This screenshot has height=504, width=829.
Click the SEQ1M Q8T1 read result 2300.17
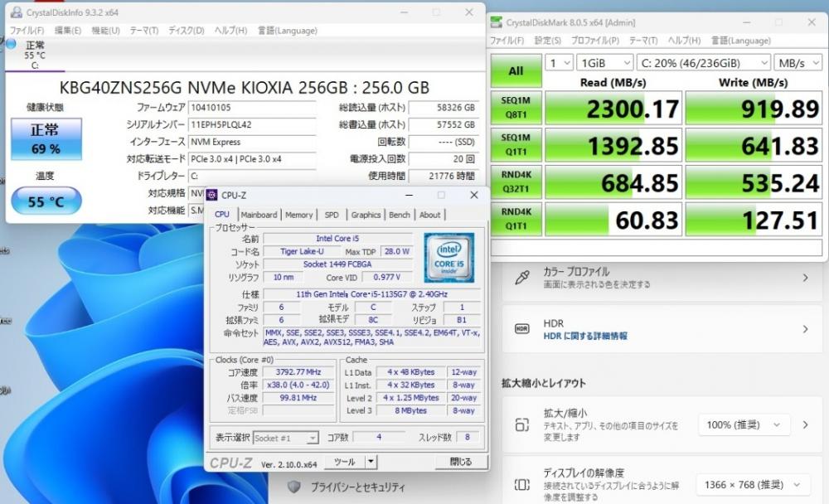click(x=613, y=109)
